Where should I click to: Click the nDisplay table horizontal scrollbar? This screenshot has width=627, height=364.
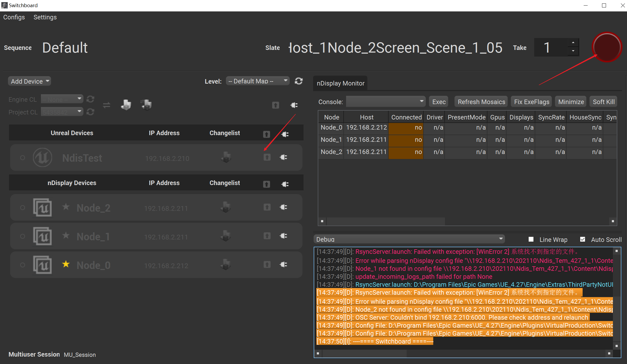coord(386,221)
